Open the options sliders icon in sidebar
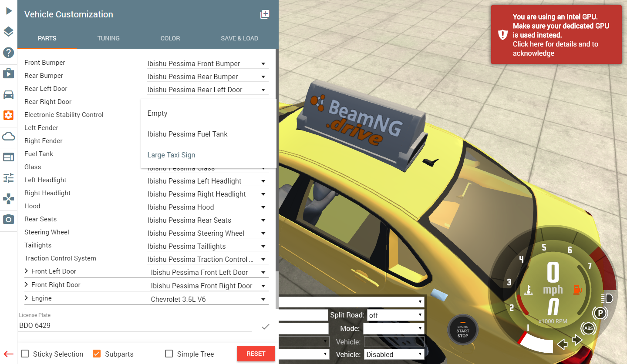 click(x=9, y=177)
